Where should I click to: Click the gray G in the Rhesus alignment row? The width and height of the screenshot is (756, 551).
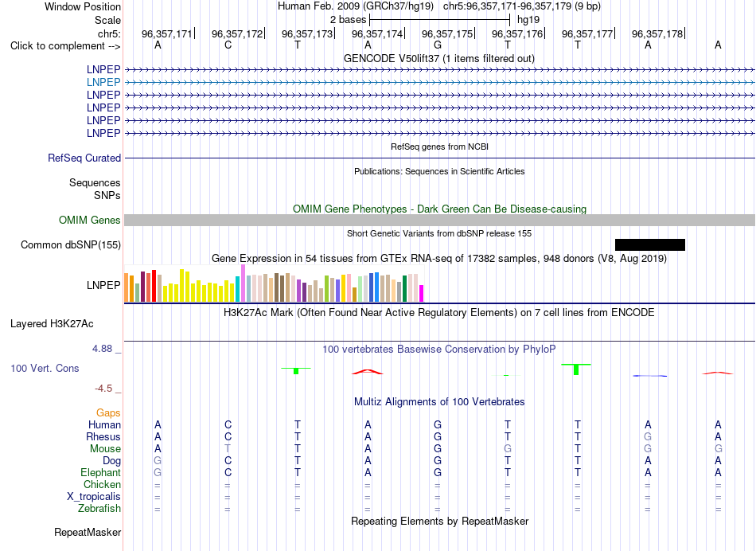(648, 436)
